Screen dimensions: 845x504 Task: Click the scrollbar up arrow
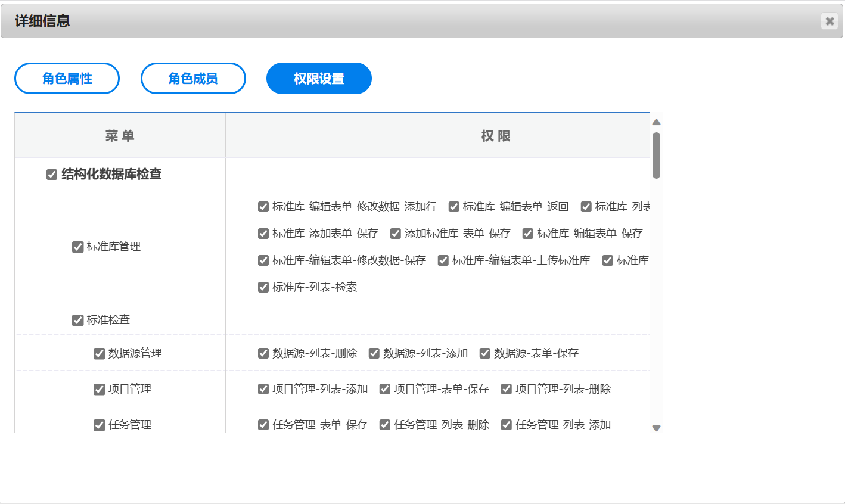(x=656, y=122)
